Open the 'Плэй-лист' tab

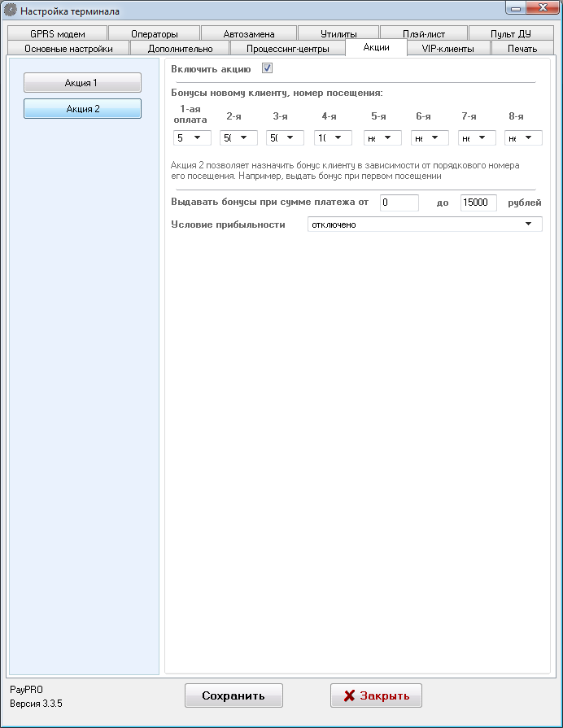[422, 34]
